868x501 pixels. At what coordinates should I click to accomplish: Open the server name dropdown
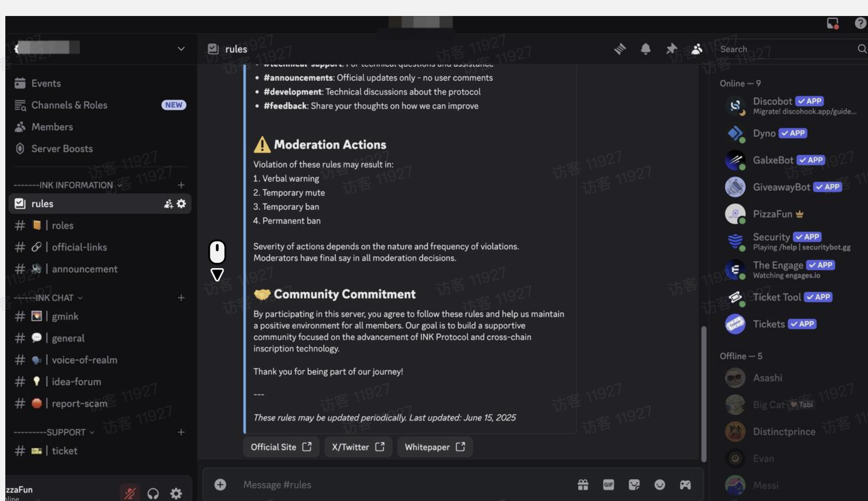tap(181, 49)
